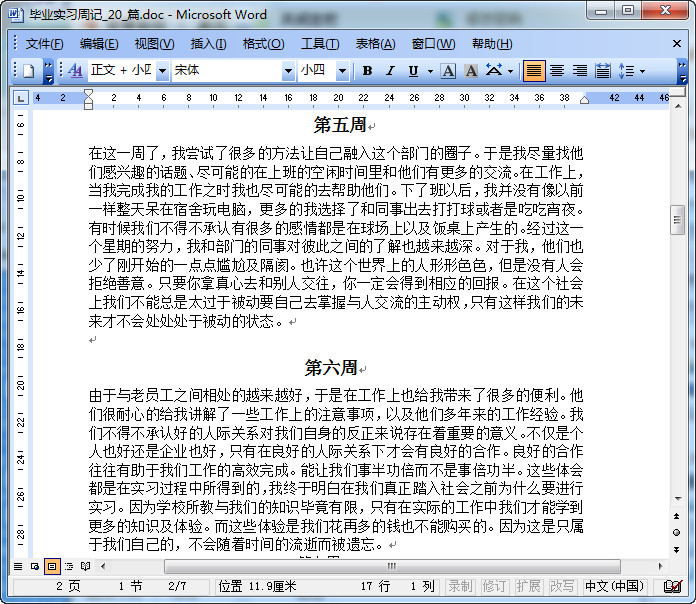Apply character shading icon
Image resolution: width=696 pixels, height=604 pixels.
click(471, 71)
